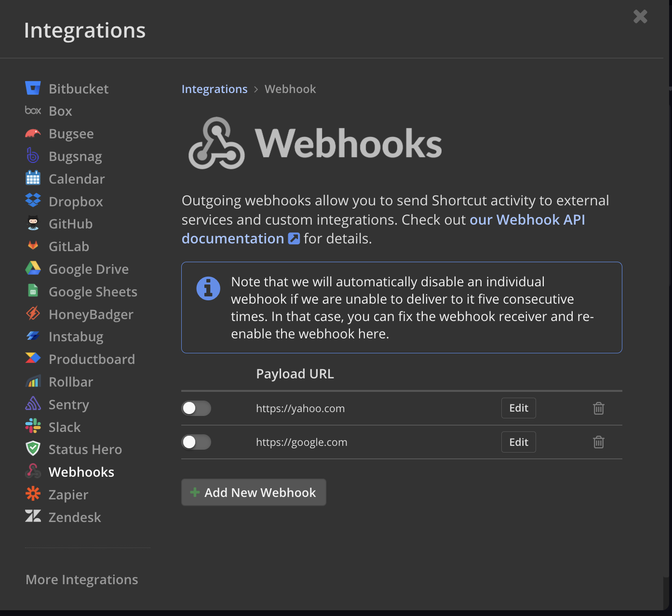672x616 pixels.
Task: Open the Zapier integration
Action: pos(68,495)
